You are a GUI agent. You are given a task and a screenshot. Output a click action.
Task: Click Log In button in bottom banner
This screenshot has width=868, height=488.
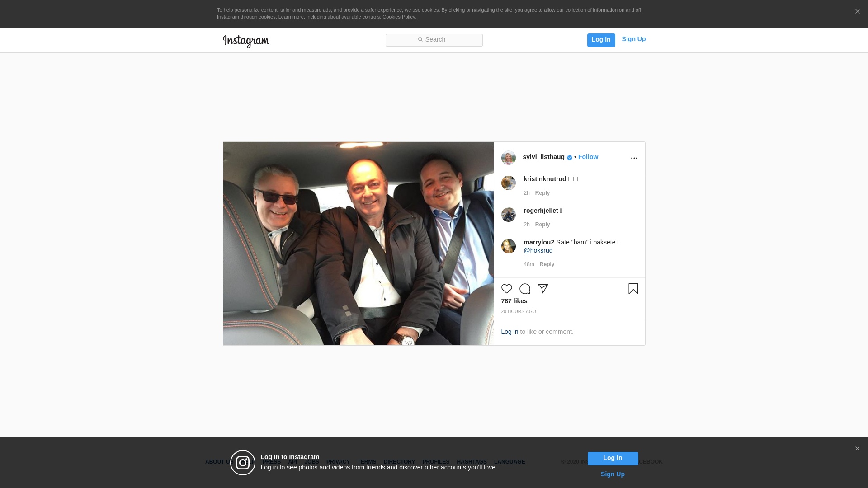click(x=613, y=458)
